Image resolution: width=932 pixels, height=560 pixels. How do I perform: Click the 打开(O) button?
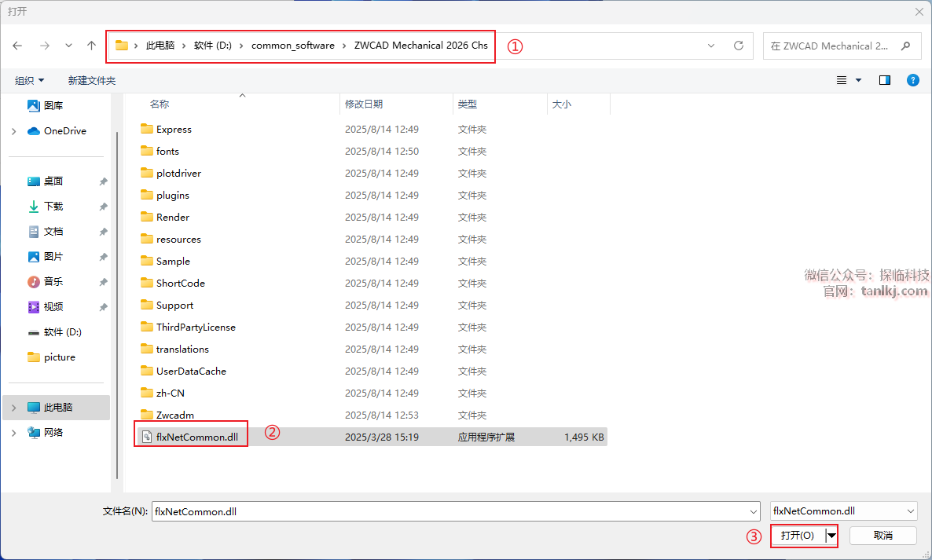point(798,536)
